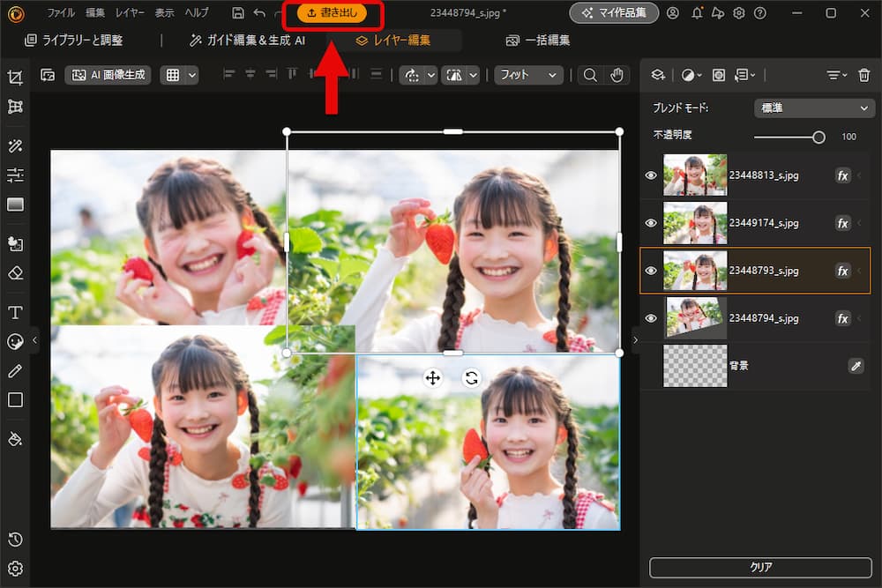The width and height of the screenshot is (882, 588).
Task: Click the Zoom magnifier tool
Action: click(x=590, y=75)
